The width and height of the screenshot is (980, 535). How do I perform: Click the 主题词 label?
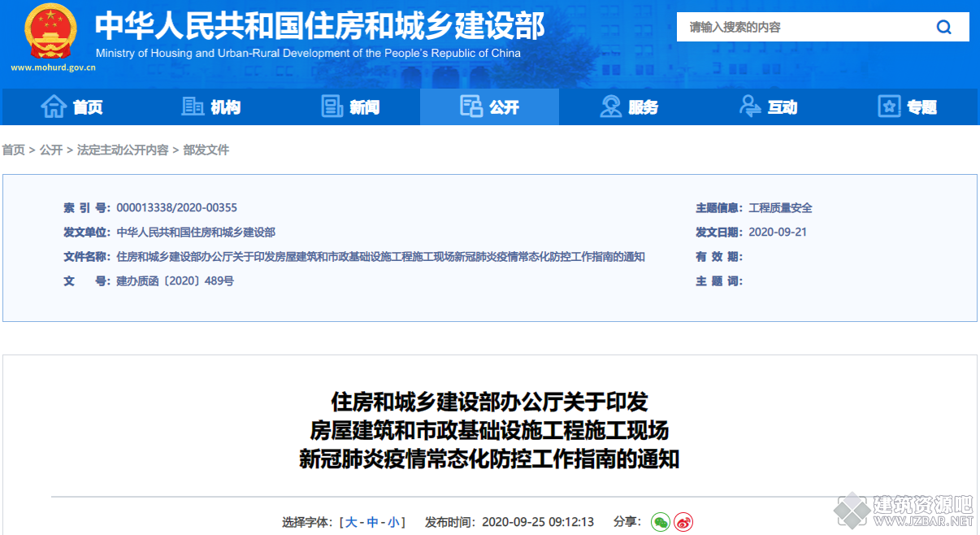pyautogui.click(x=719, y=281)
